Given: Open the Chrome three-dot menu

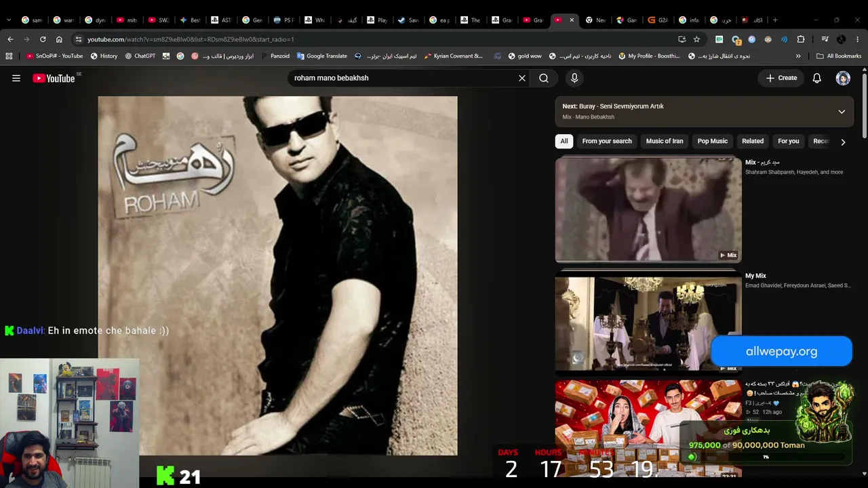Looking at the screenshot, I should (x=858, y=39).
